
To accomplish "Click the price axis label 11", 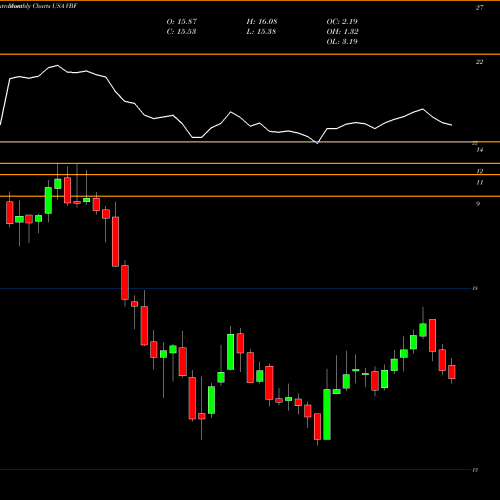I will (479, 183).
